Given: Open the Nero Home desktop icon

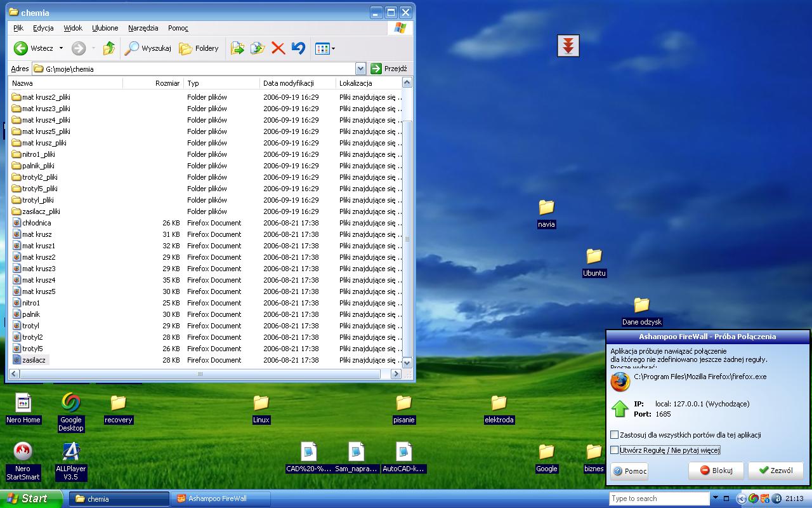Looking at the screenshot, I should (x=23, y=408).
